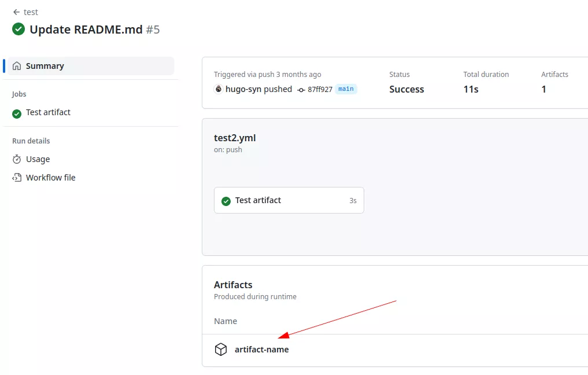Download the artifact-name artifact
Viewport: 588px width, 375px height.
tap(261, 350)
